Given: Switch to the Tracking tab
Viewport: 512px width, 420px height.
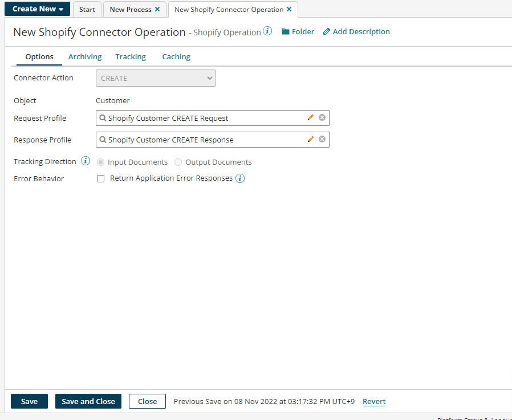Looking at the screenshot, I should coord(131,56).
